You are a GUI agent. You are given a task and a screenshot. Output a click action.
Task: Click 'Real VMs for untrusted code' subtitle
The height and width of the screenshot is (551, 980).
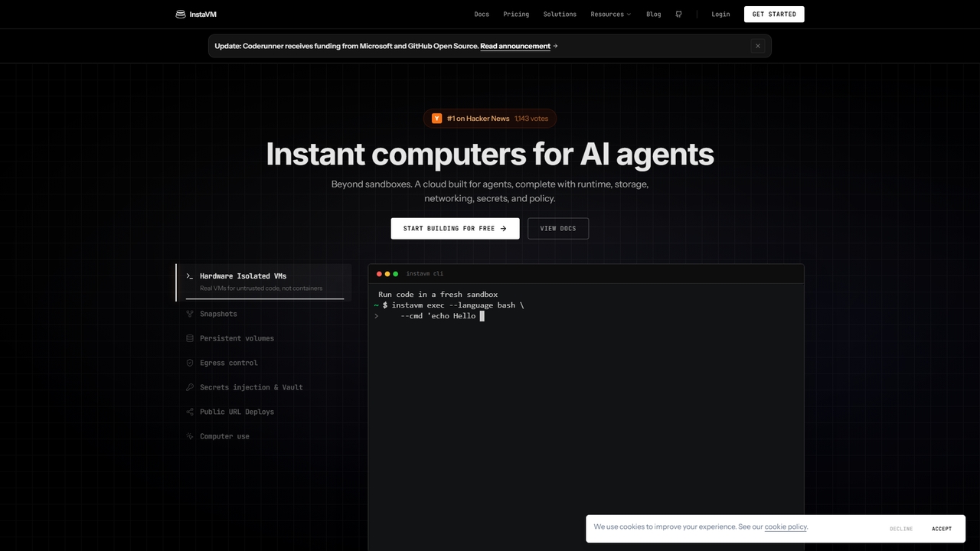(261, 289)
